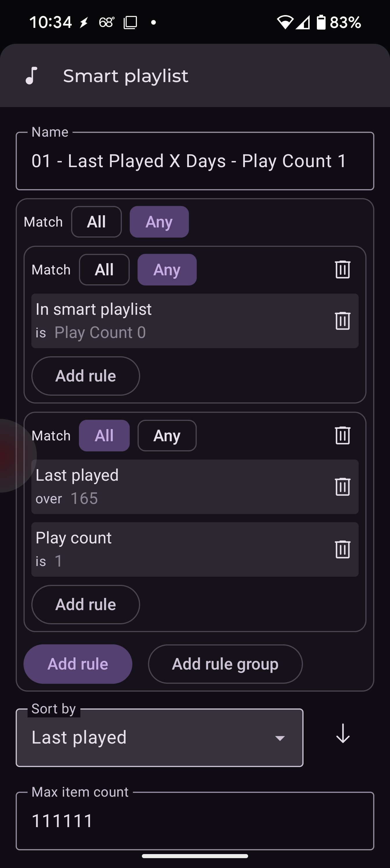Set second group match to Any
The width and height of the screenshot is (390, 868).
coord(167,435)
